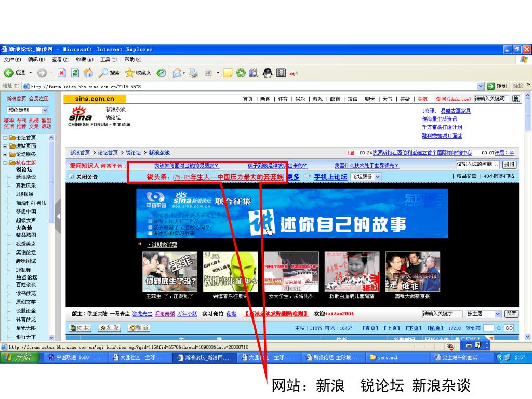Open History clock icon in toolbar
This screenshot has width=532, height=399.
click(162, 73)
